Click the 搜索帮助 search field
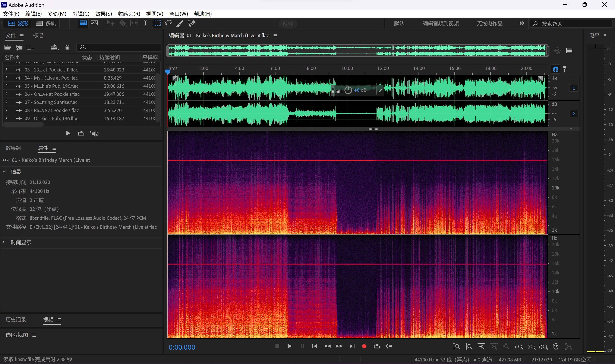Viewport: 615px width, 364px height. 572,24
